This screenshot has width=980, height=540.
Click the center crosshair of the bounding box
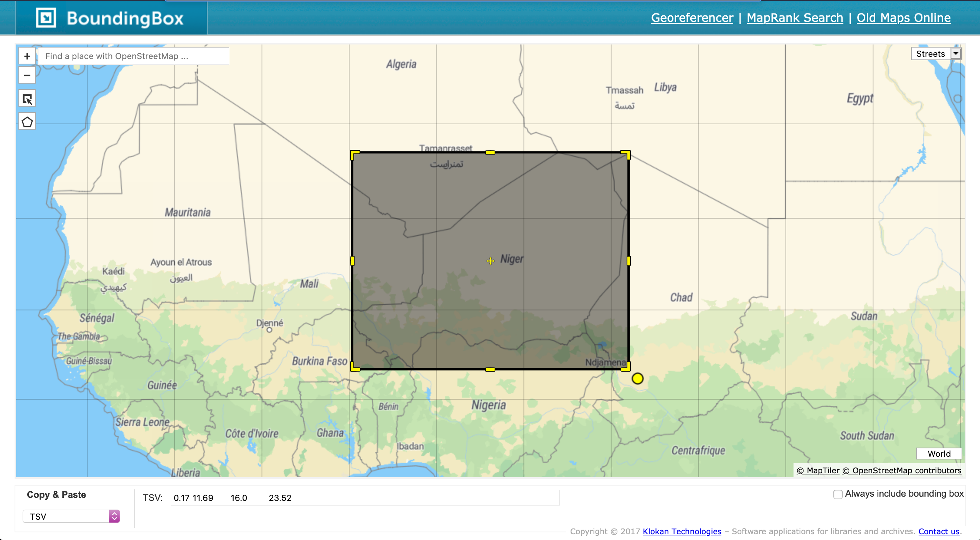tap(490, 261)
